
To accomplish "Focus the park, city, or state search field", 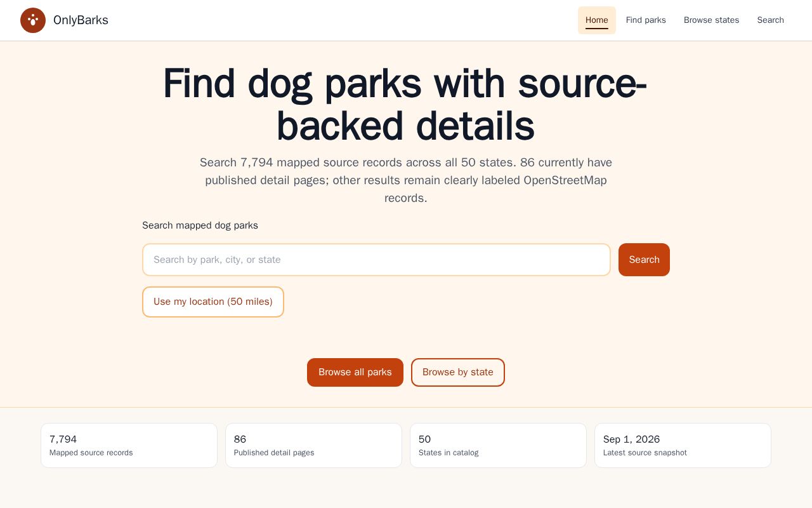I will click(376, 260).
